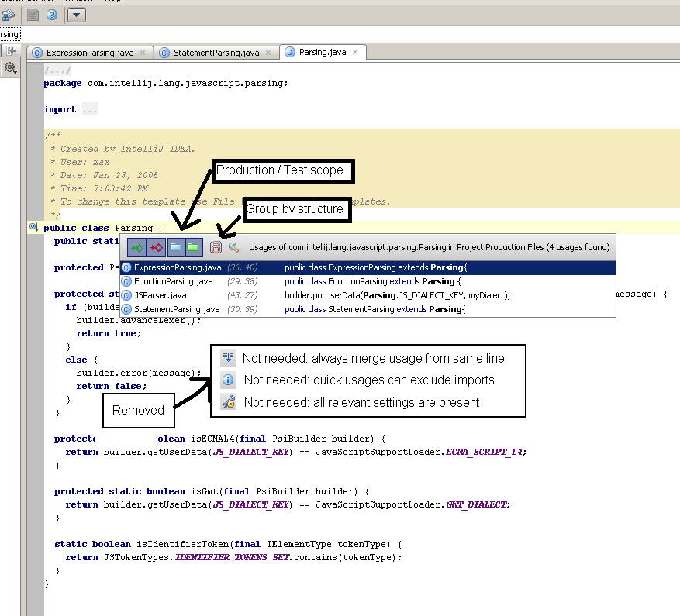Click the class icon of ExpressionParsing.java usage row
680x616 pixels.
[x=126, y=268]
